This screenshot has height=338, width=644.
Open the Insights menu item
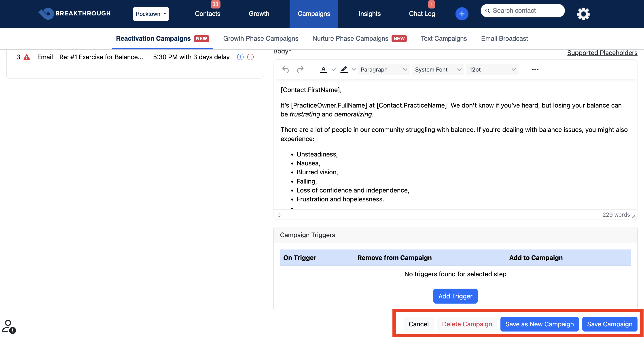click(369, 14)
